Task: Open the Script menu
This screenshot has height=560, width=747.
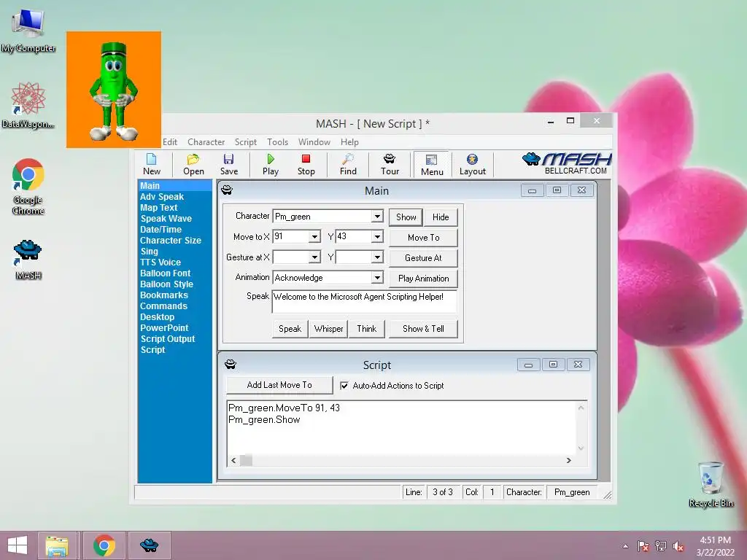Action: point(245,142)
